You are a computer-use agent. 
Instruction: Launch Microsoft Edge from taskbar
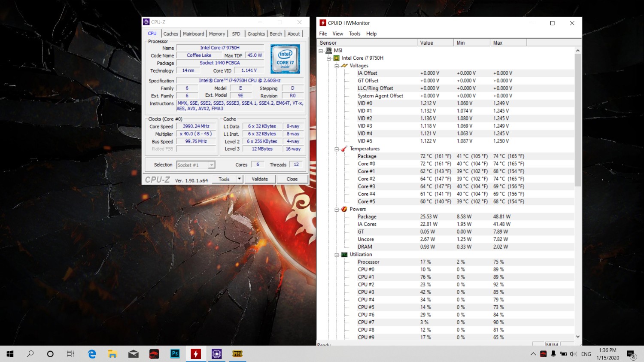coord(92,354)
